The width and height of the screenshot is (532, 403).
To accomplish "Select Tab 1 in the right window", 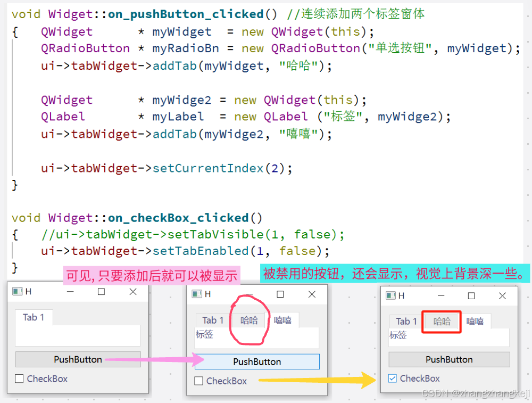I will (406, 321).
